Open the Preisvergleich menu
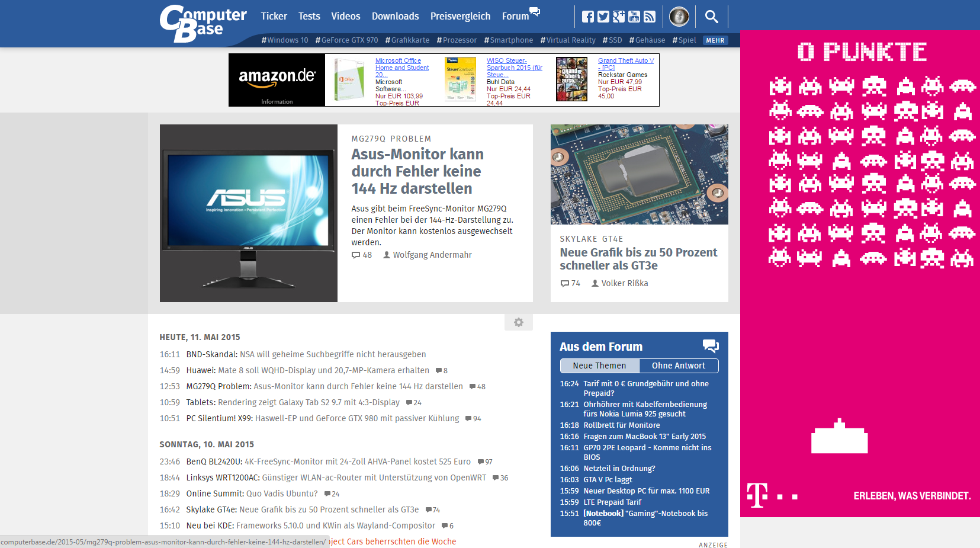Screen dimensions: 980x548 (x=460, y=17)
